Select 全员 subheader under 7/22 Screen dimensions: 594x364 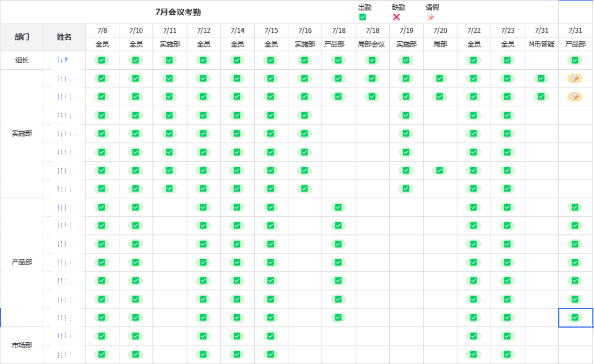pos(474,44)
